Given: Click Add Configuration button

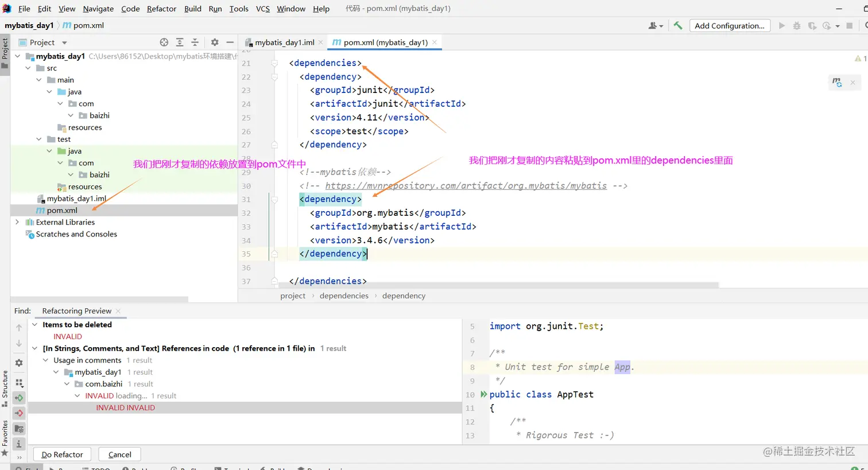Looking at the screenshot, I should 729,25.
